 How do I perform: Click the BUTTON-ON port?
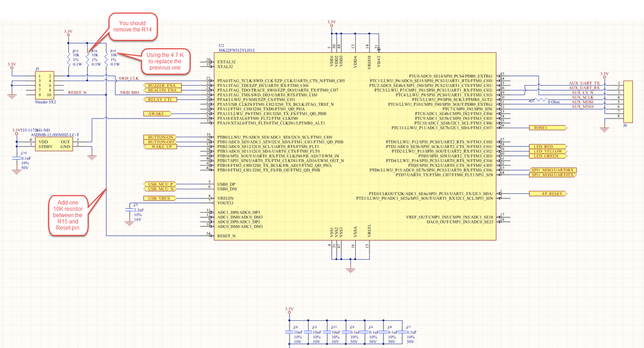[161, 137]
